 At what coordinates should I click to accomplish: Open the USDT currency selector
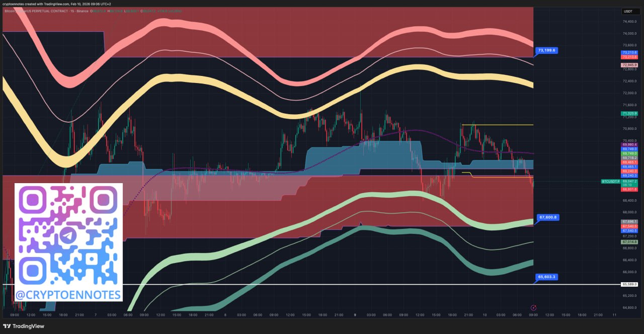pos(628,11)
